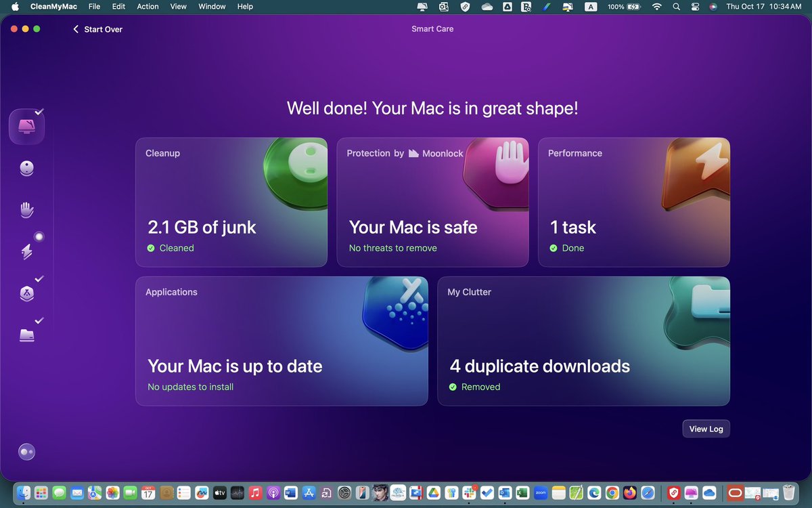Open the Action menu
This screenshot has height=508, width=812.
click(x=148, y=6)
